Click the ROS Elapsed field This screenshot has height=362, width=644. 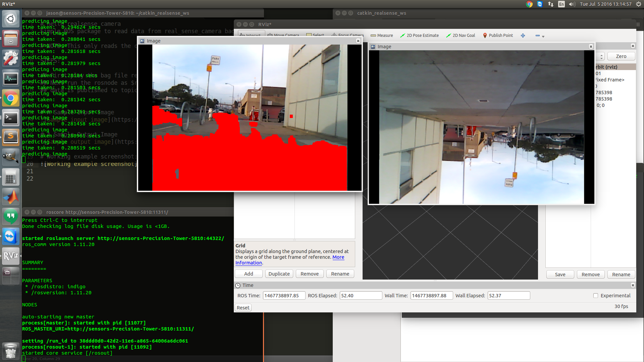tap(361, 296)
